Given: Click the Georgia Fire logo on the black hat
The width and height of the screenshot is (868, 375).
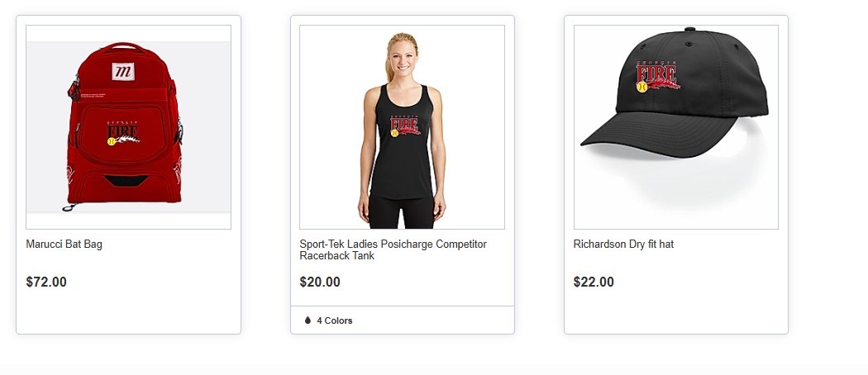Looking at the screenshot, I should pyautogui.click(x=657, y=76).
